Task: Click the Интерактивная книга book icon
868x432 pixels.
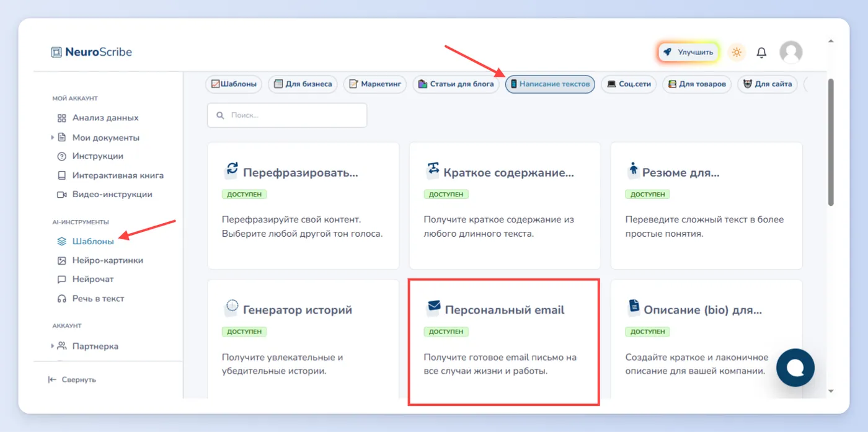Action: [x=61, y=175]
